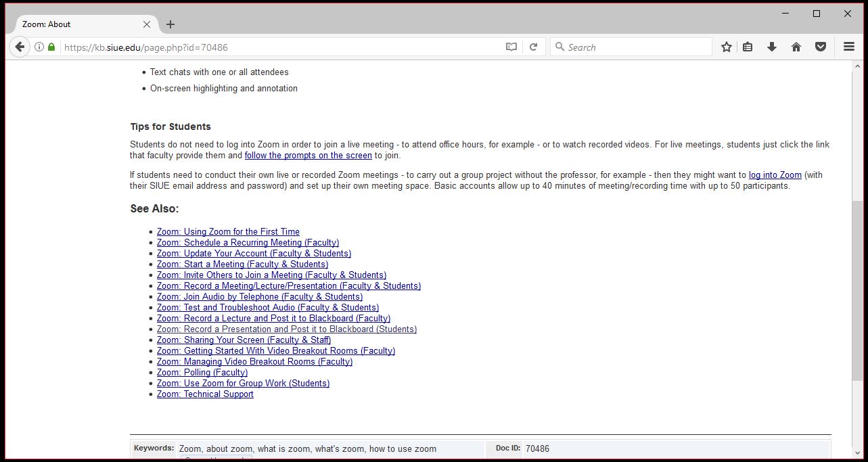The height and width of the screenshot is (462, 868).
Task: Open the Downloads arrow icon
Action: point(771,47)
